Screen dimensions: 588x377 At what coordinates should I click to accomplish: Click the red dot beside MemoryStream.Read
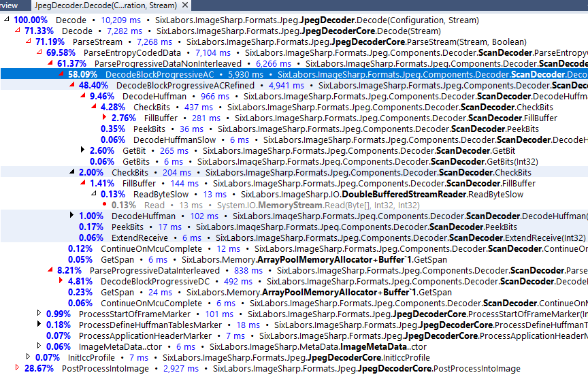coord(105,204)
